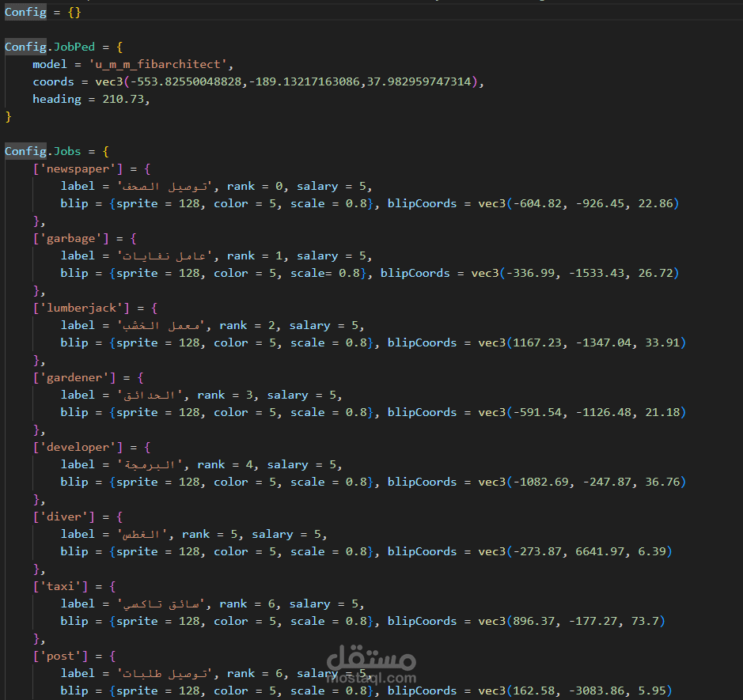This screenshot has width=743, height=700.
Task: Click the ['diver'] table key
Action: click(x=64, y=517)
